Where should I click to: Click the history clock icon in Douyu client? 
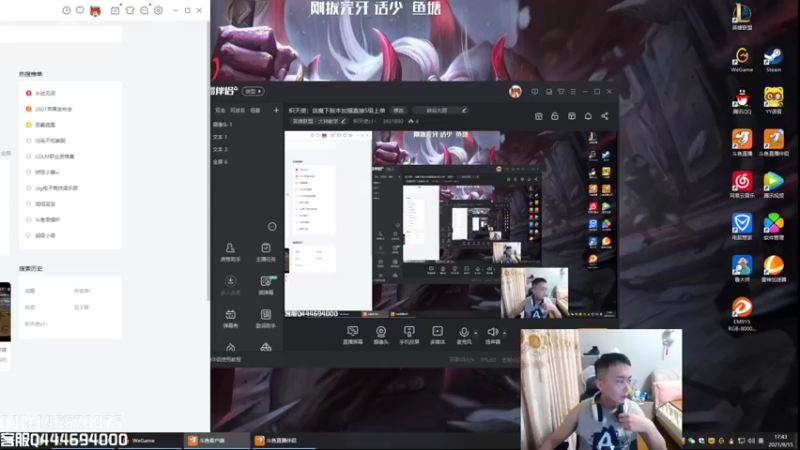click(66, 10)
